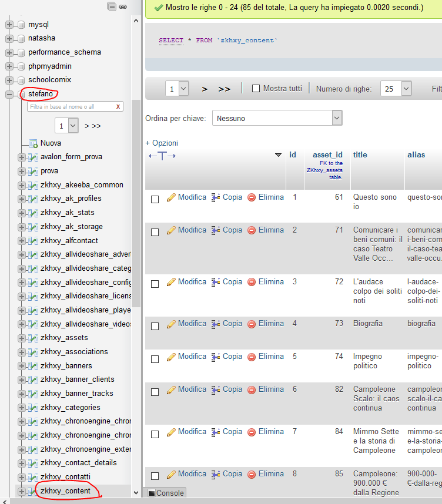
Task: Expand the zkhxy_assets table node
Action: [22, 338]
